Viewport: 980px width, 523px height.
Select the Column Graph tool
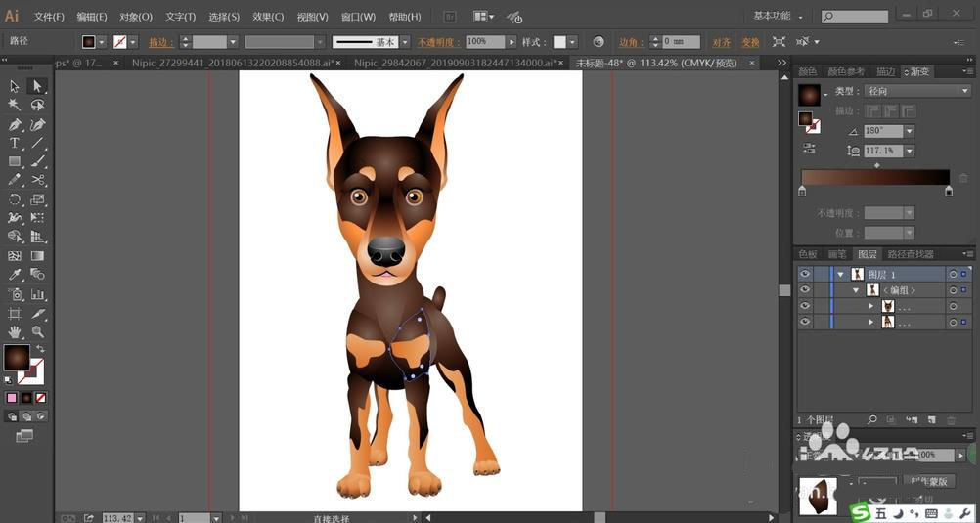[x=37, y=294]
